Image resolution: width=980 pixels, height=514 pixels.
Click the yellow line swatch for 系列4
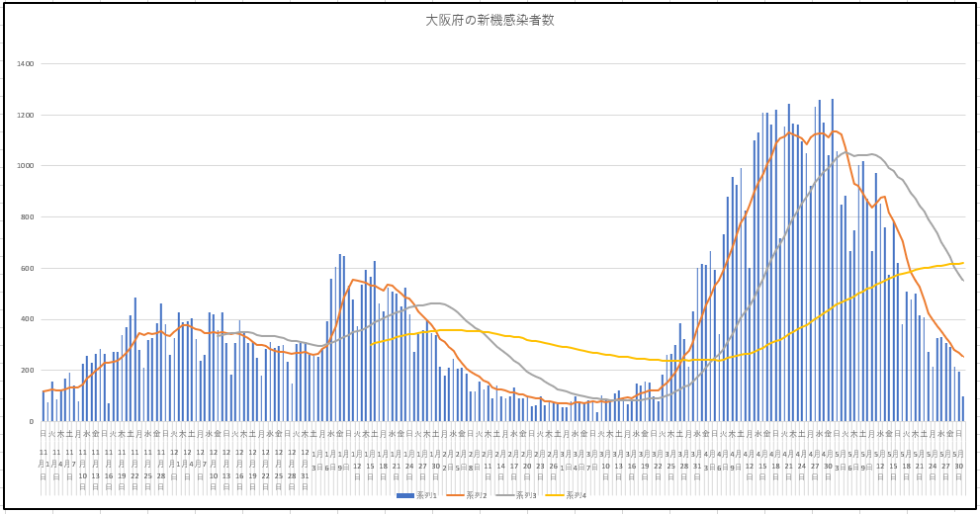point(555,496)
